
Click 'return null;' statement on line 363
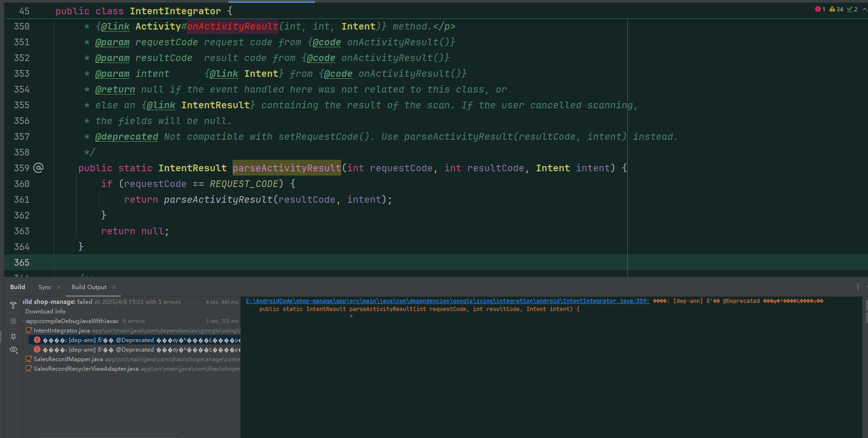(x=135, y=231)
